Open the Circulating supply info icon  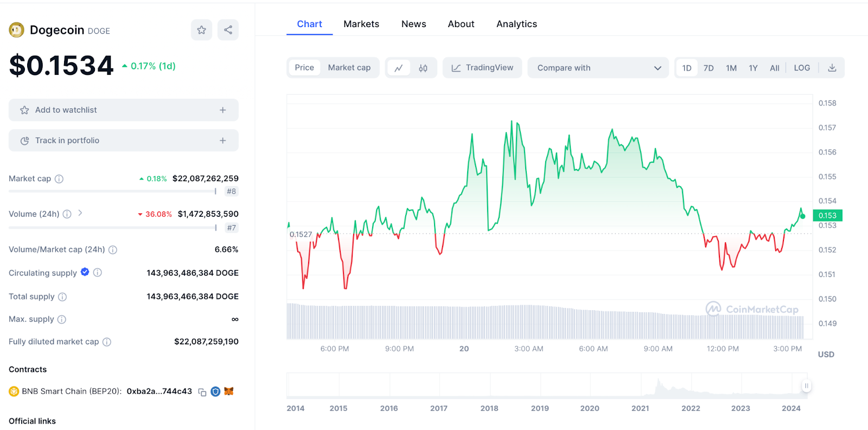pyautogui.click(x=98, y=273)
